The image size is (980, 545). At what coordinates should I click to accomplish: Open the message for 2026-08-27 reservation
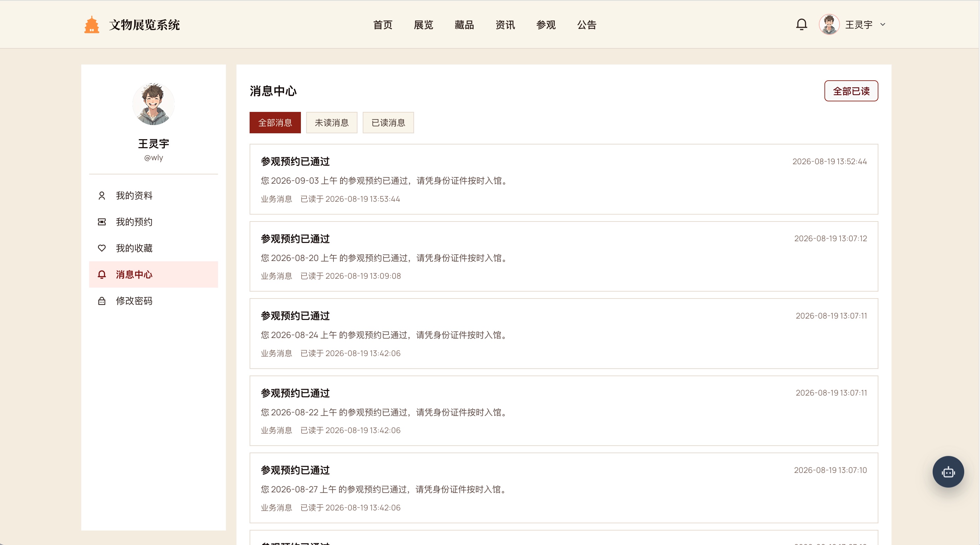tap(564, 488)
